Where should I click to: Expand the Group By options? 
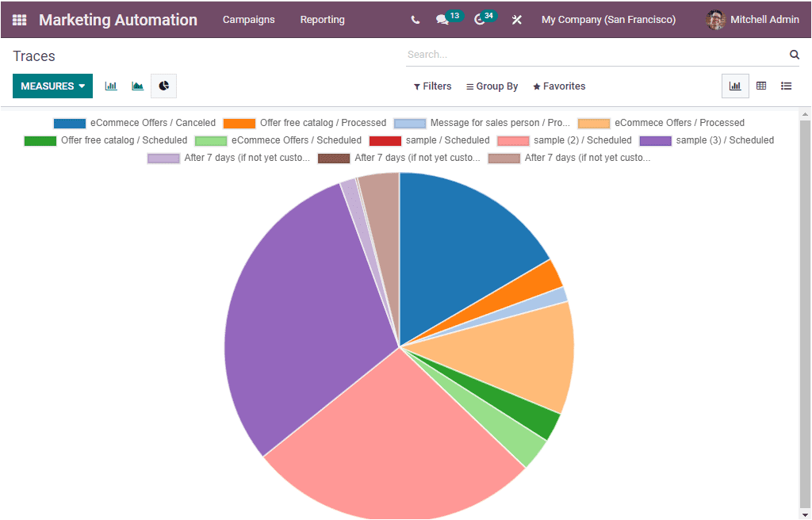pos(492,86)
